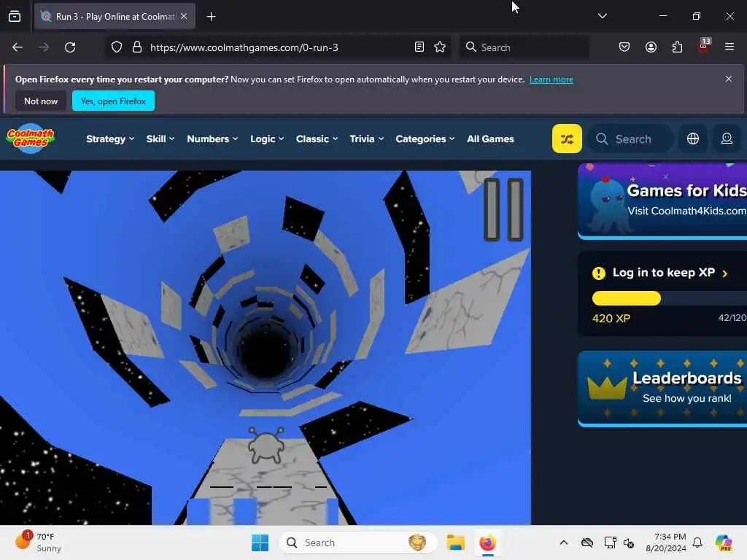Expand the Classic menu

[317, 139]
